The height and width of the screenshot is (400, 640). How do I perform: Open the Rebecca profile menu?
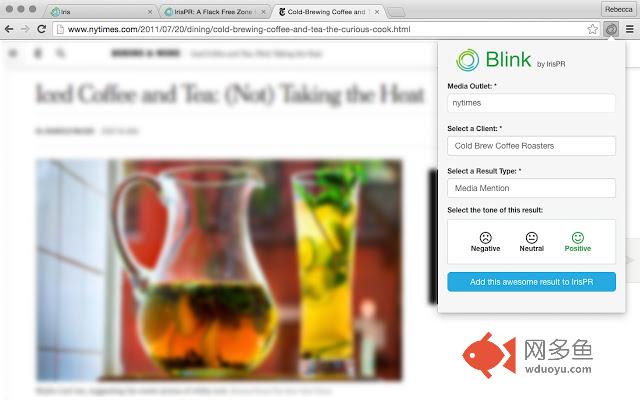click(x=618, y=9)
